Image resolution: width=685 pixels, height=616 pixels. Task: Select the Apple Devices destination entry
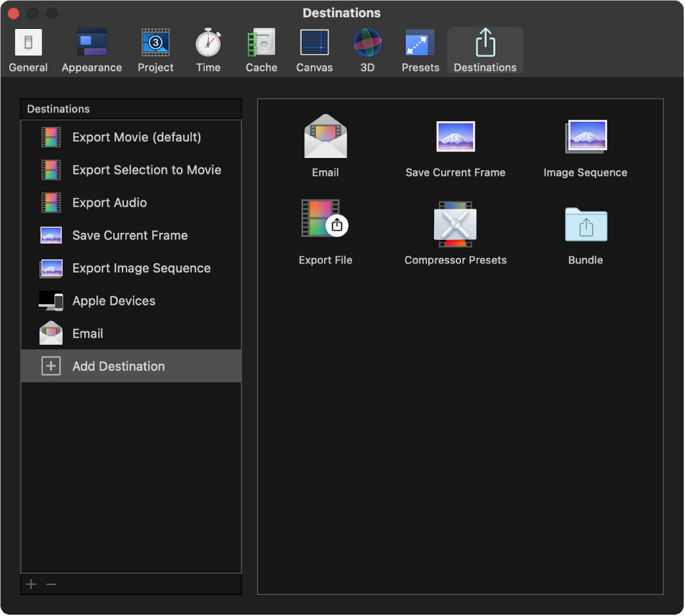pos(132,300)
